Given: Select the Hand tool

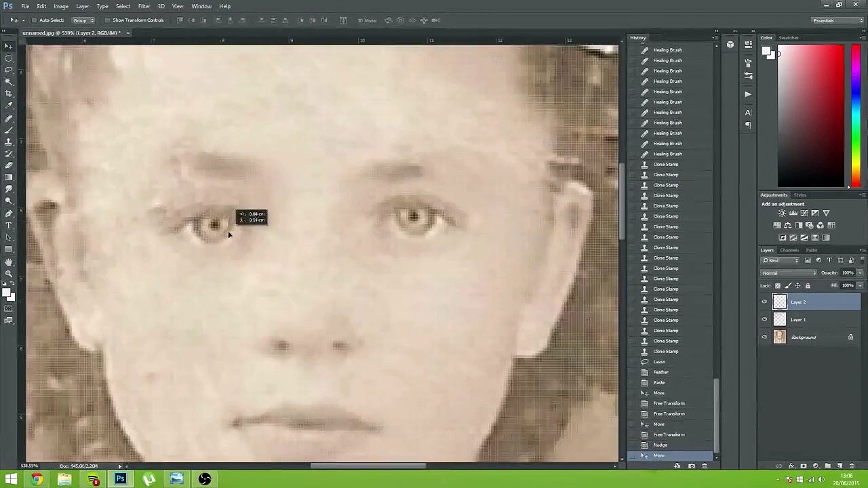Looking at the screenshot, I should click(x=9, y=262).
